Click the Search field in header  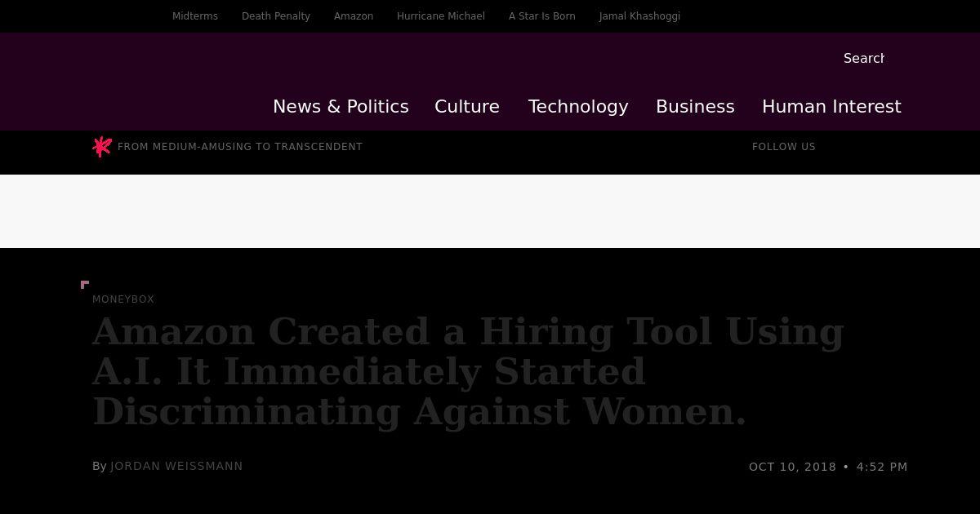pyautogui.click(x=864, y=58)
